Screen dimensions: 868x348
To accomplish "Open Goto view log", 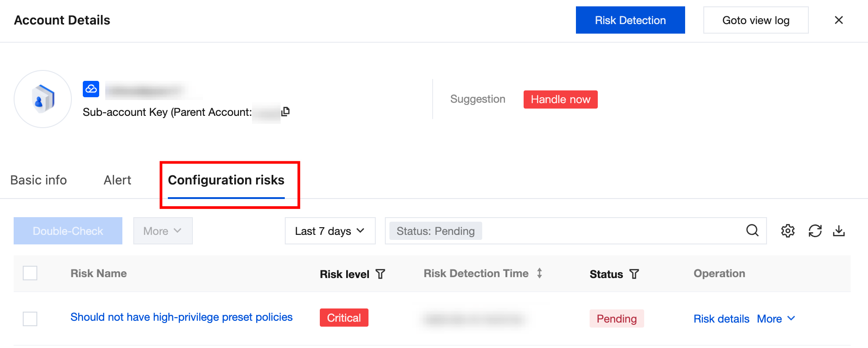I will (x=756, y=20).
